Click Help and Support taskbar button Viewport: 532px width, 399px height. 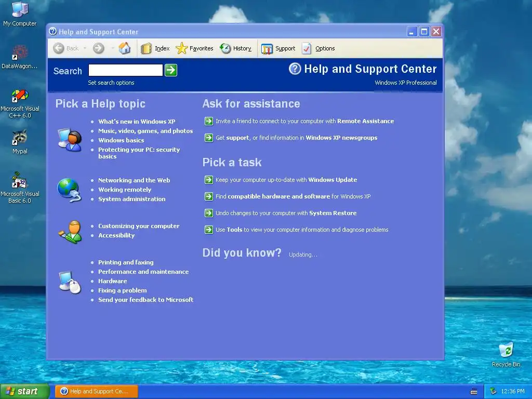(96, 391)
